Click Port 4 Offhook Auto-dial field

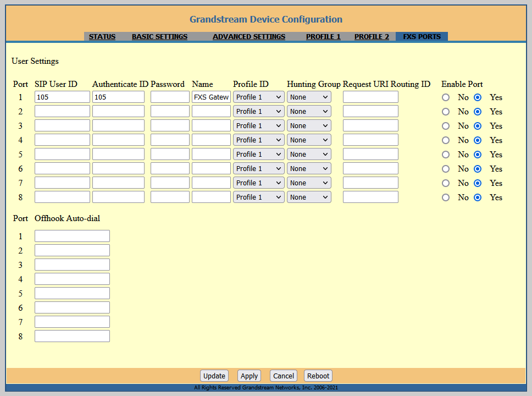pyautogui.click(x=72, y=279)
